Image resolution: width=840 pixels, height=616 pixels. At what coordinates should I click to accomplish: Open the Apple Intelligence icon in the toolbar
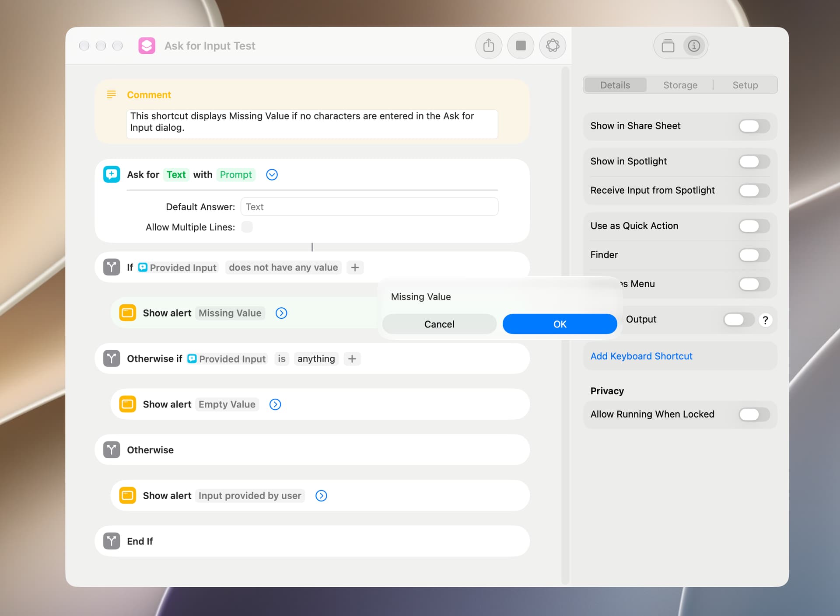coord(553,45)
